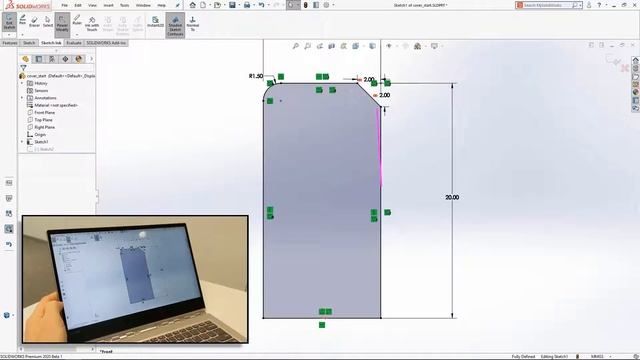
Task: Switch to the Features tab
Action: 10,43
